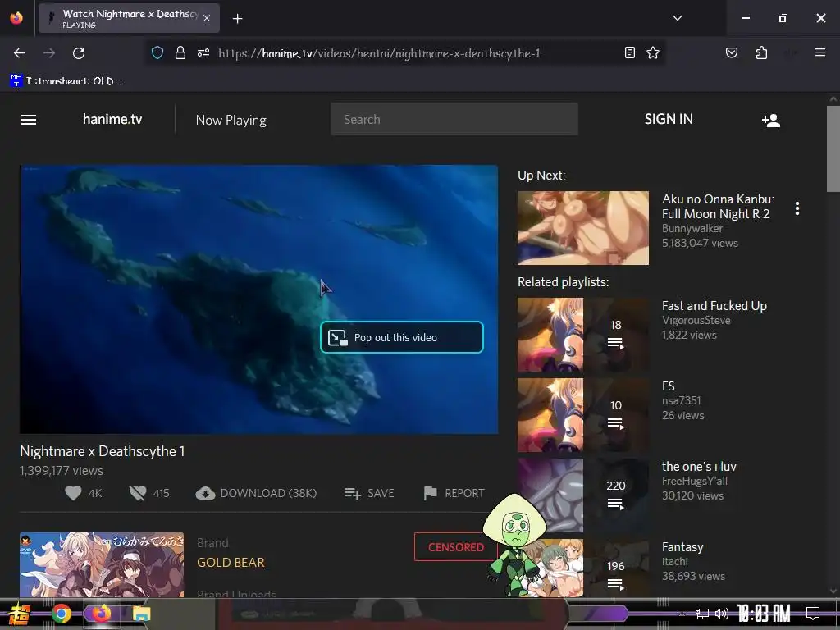
Task: Dislike the video with the broken heart icon
Action: coord(138,493)
